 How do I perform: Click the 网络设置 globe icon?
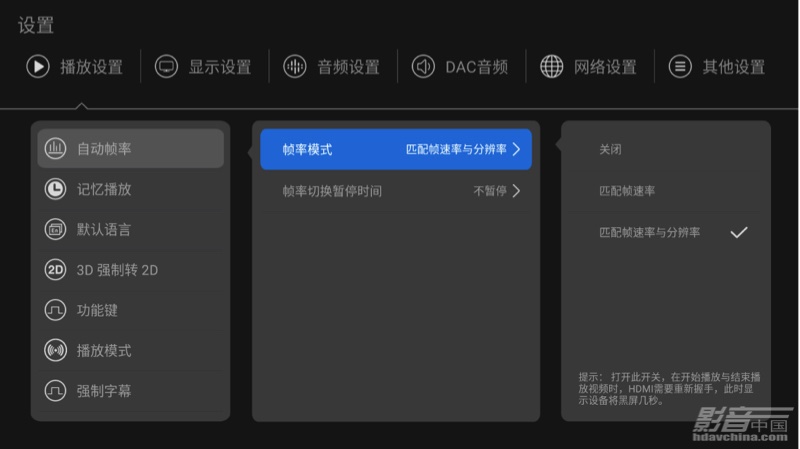(x=551, y=67)
